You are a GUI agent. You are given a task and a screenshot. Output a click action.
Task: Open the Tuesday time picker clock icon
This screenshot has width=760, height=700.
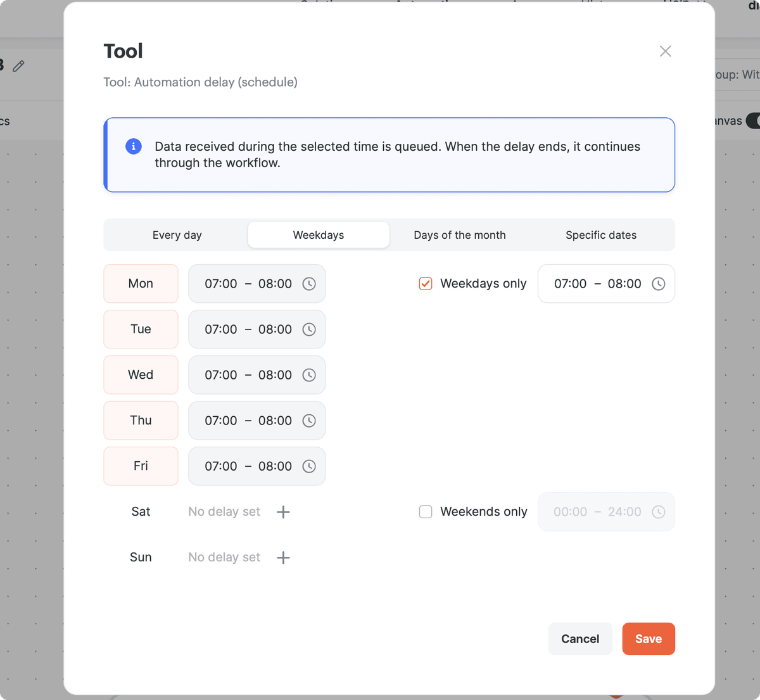pos(309,329)
